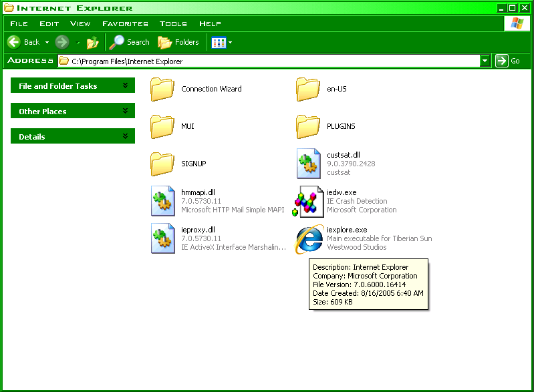Select the 'Connection Wizard' folder name
This screenshot has height=392, width=534.
211,89
